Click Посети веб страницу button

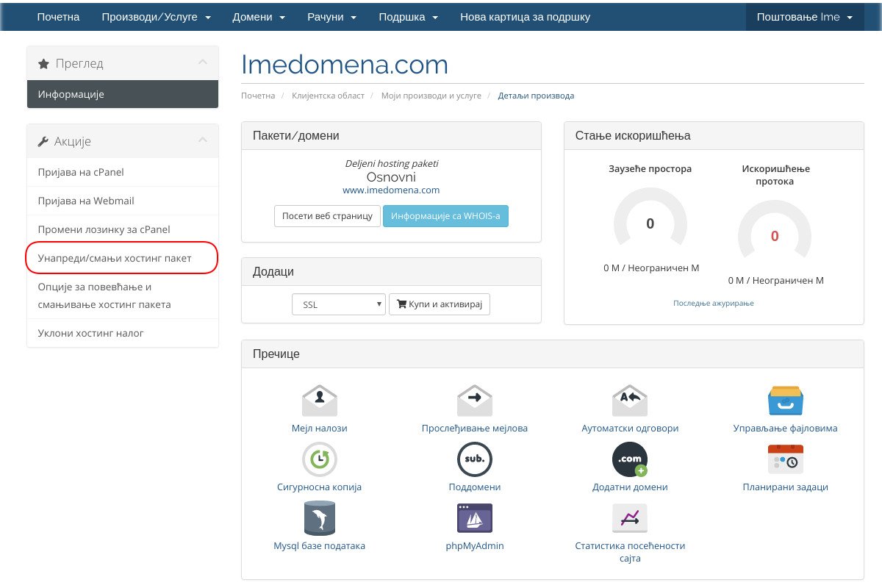328,217
